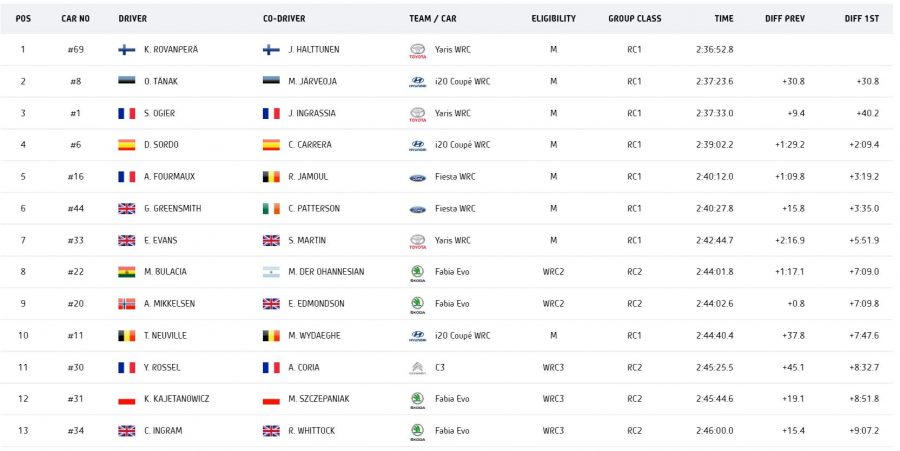
Task: Click the TIME column header
Action: [x=723, y=19]
